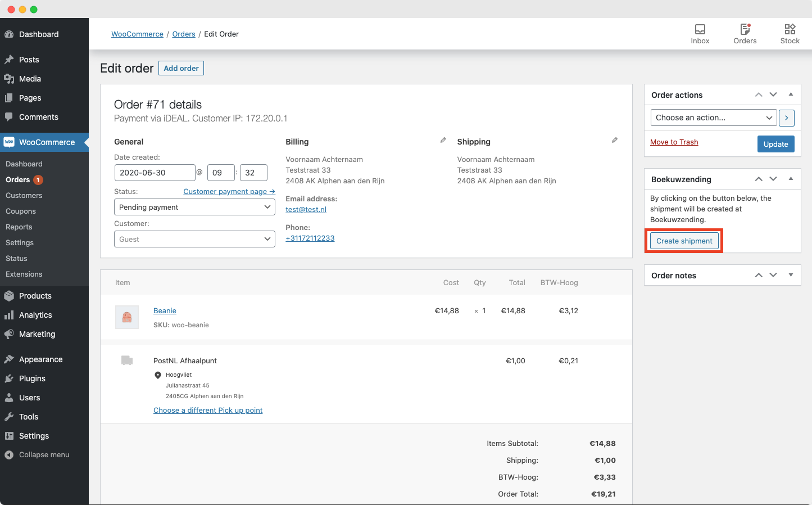Image resolution: width=812 pixels, height=505 pixels.
Task: Move the Order actions panel down
Action: coord(773,94)
